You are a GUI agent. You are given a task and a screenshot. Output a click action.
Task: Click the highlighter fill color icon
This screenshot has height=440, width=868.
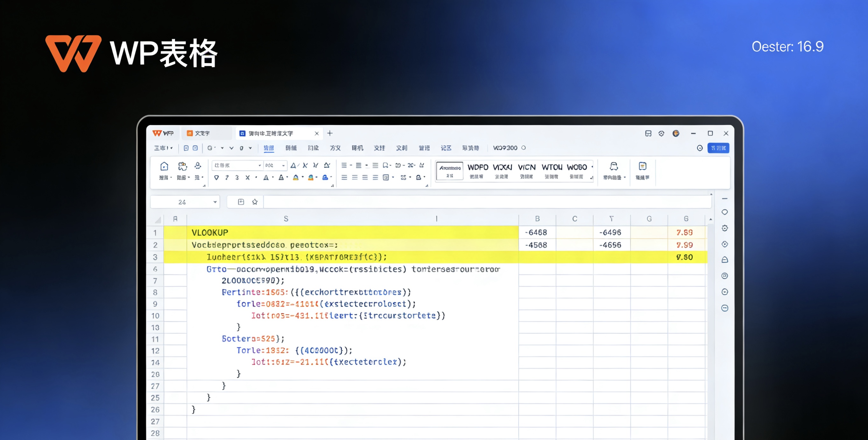click(295, 178)
